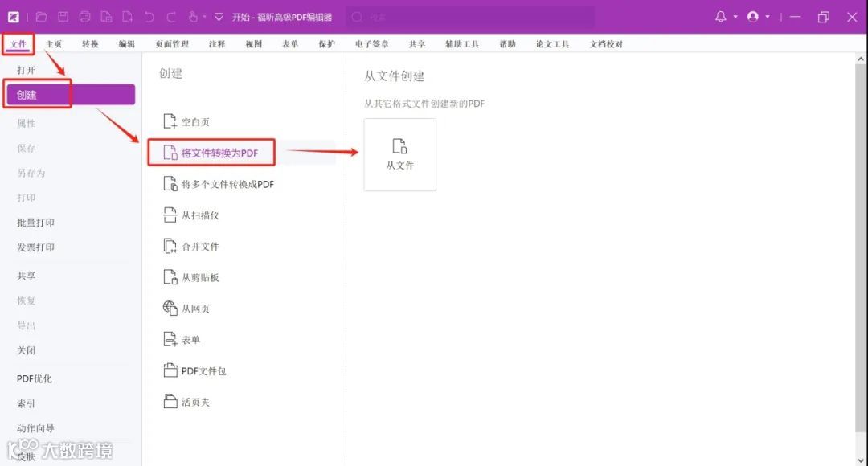The width and height of the screenshot is (868, 466).
Task: Expand the user account dropdown arrow
Action: tap(768, 17)
